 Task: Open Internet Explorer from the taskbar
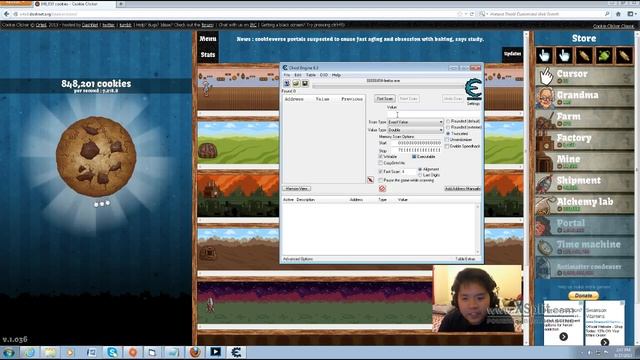tap(29, 352)
